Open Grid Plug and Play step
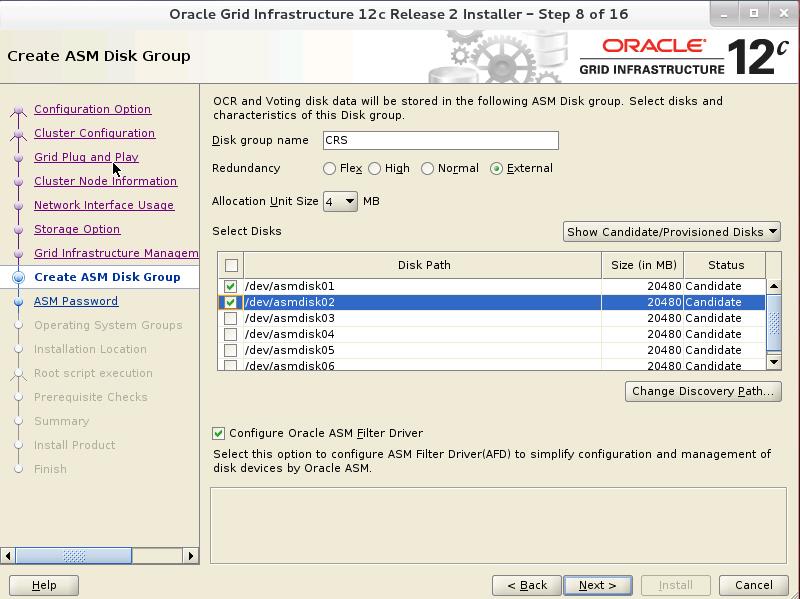Viewport: 800px width, 599px height. tap(86, 157)
